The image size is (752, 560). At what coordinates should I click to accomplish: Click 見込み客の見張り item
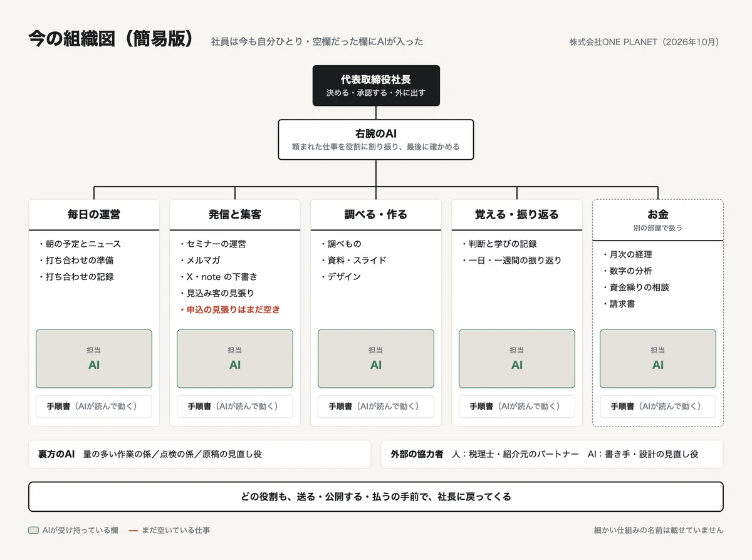click(216, 293)
